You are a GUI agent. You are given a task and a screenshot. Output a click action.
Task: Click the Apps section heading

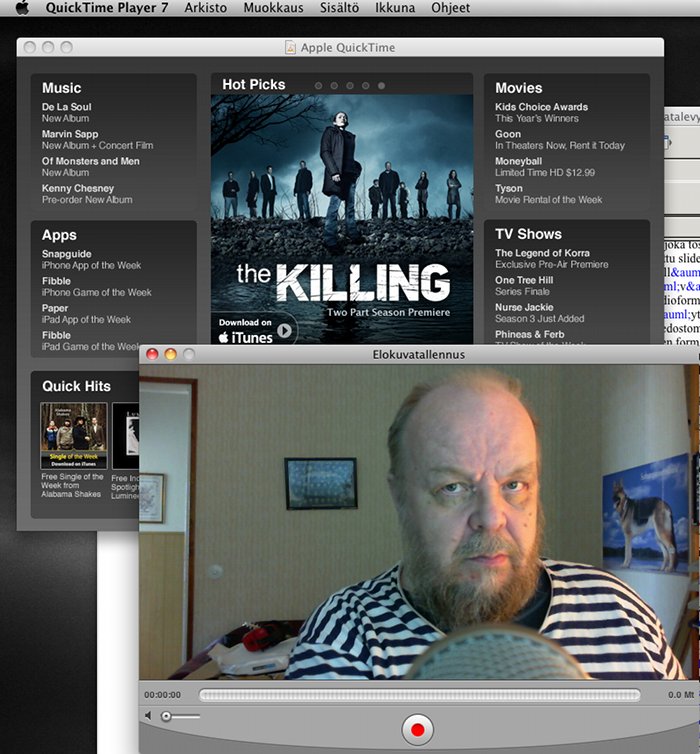[59, 235]
